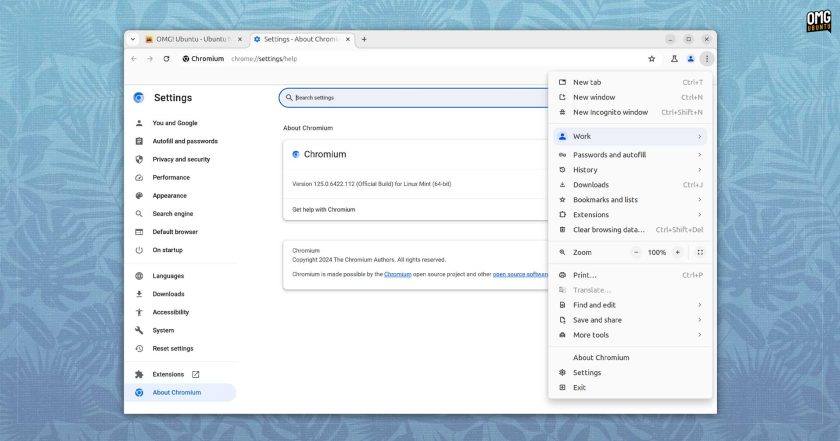The image size is (840, 441).
Task: Expand More tools submenu
Action: point(630,335)
